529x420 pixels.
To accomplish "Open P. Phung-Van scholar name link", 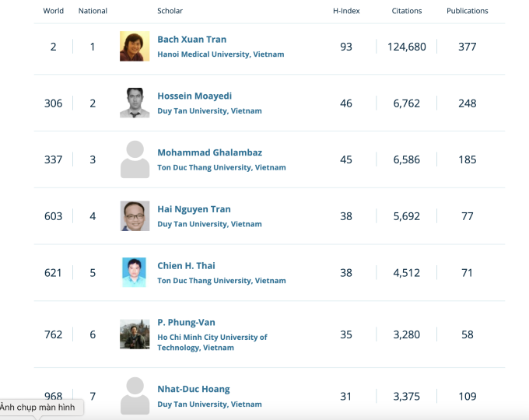I will pyautogui.click(x=186, y=323).
